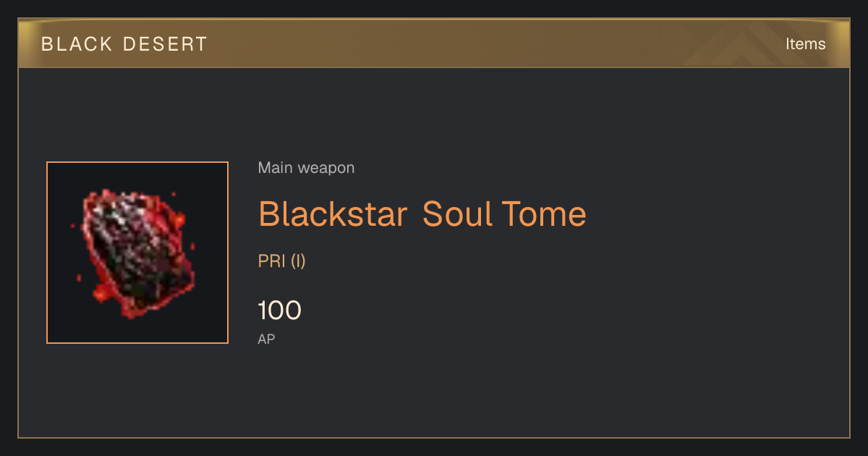Image resolution: width=868 pixels, height=456 pixels.
Task: Click the PRI (I) enhancement level text
Action: pyautogui.click(x=282, y=261)
